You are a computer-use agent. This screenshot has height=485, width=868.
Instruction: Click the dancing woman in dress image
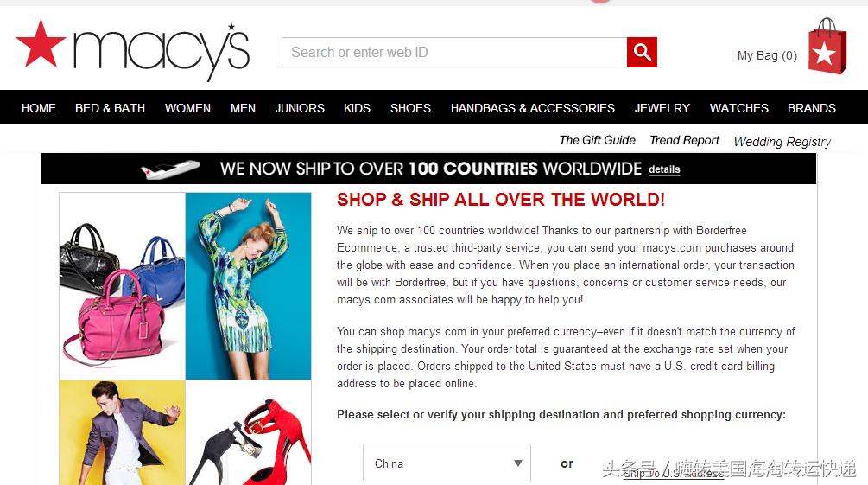(249, 286)
